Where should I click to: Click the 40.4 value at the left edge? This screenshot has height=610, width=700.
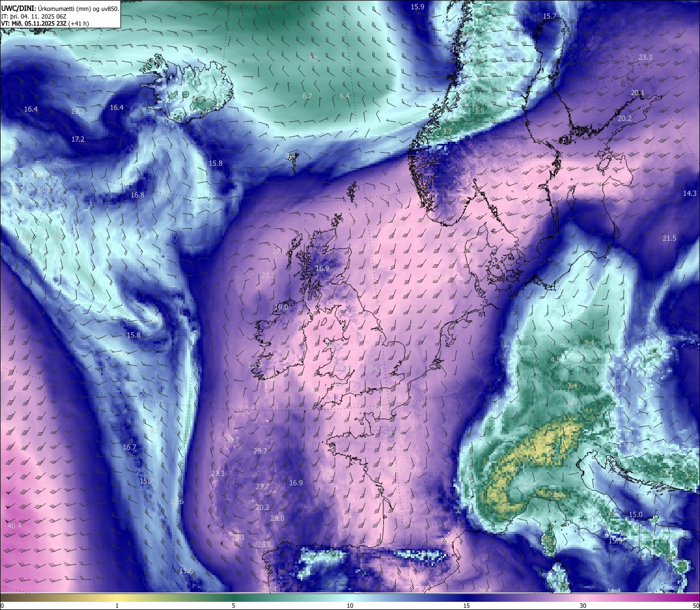[x=14, y=526]
